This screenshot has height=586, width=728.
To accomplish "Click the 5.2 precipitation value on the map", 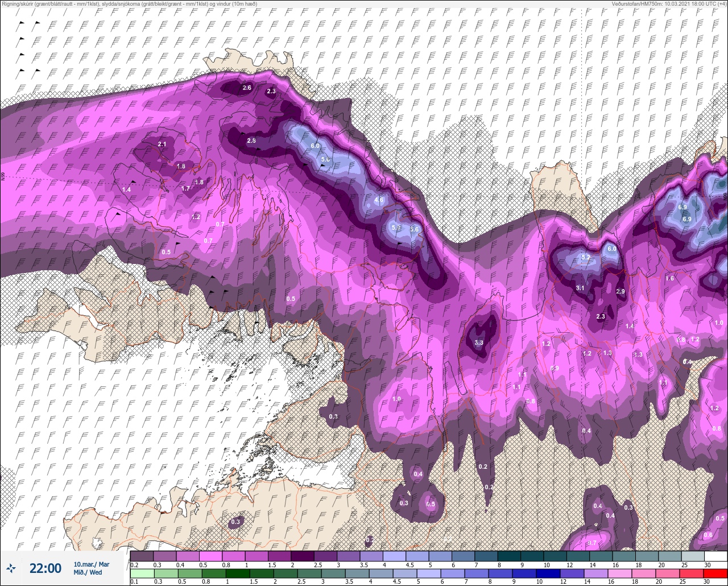I will (x=586, y=258).
